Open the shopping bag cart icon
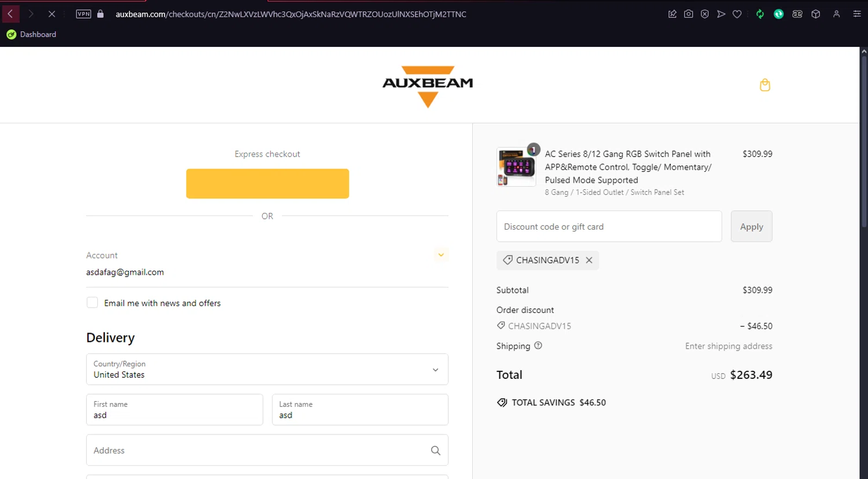The image size is (868, 479). click(x=765, y=85)
